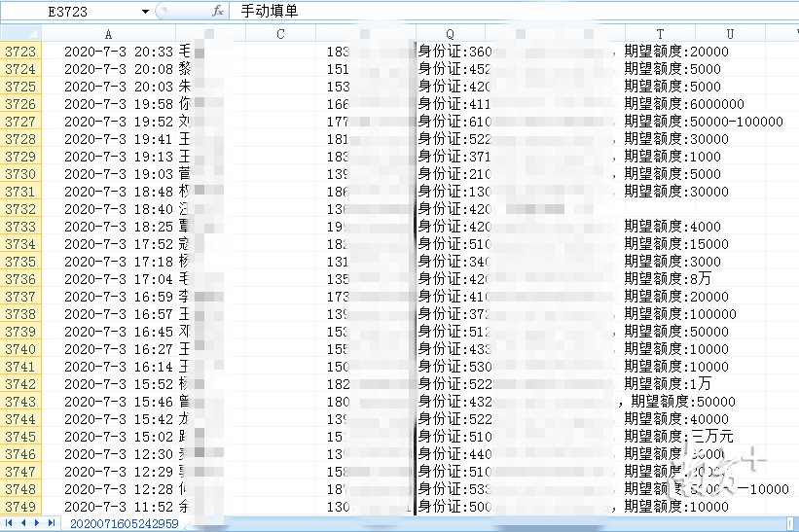
Task: Click the cell 身份证:340 in row 3735
Action: click(454, 262)
